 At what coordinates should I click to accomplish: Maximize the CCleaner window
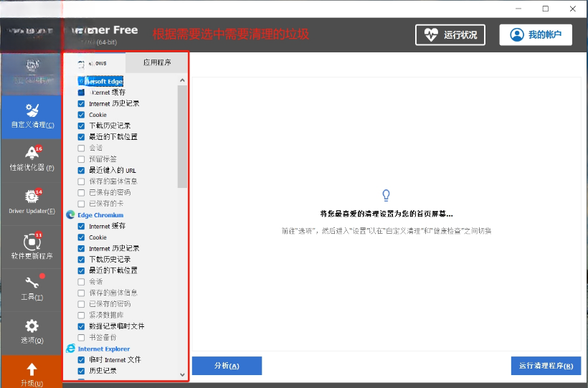point(546,9)
